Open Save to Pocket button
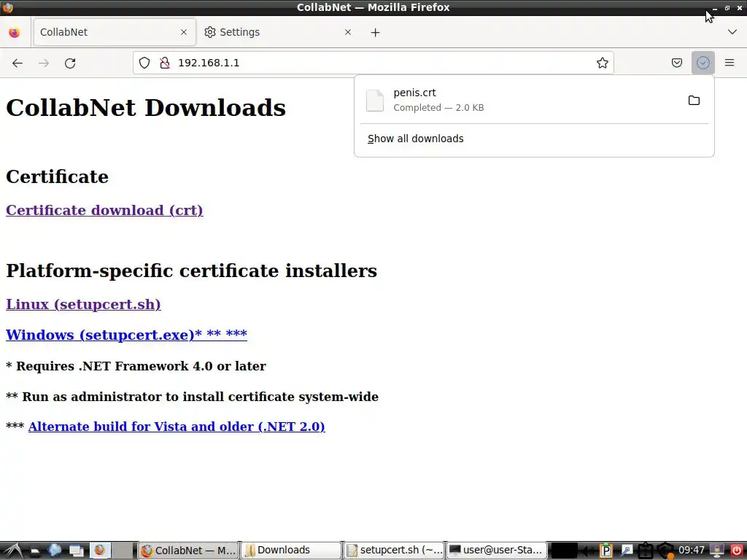This screenshot has height=560, width=747. pyautogui.click(x=677, y=63)
